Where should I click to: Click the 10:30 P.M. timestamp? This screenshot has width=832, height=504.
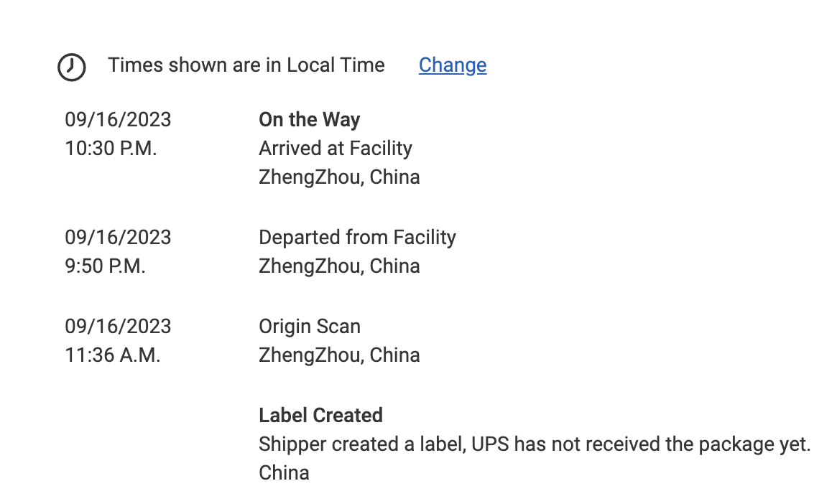[x=111, y=149]
